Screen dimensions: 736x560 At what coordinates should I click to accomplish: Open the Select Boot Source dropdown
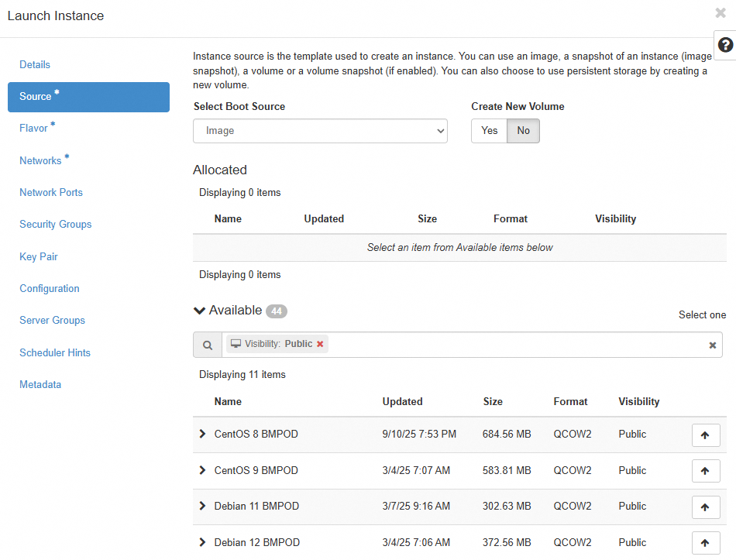point(320,131)
